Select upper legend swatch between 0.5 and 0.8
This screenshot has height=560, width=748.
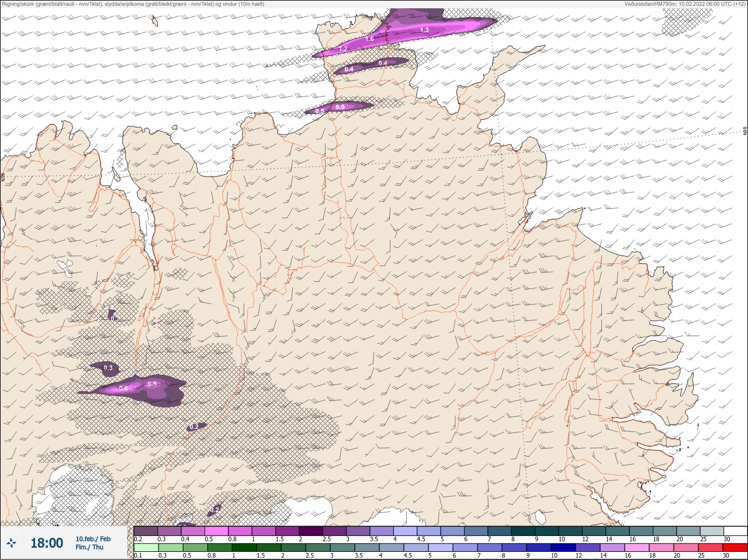click(x=216, y=531)
